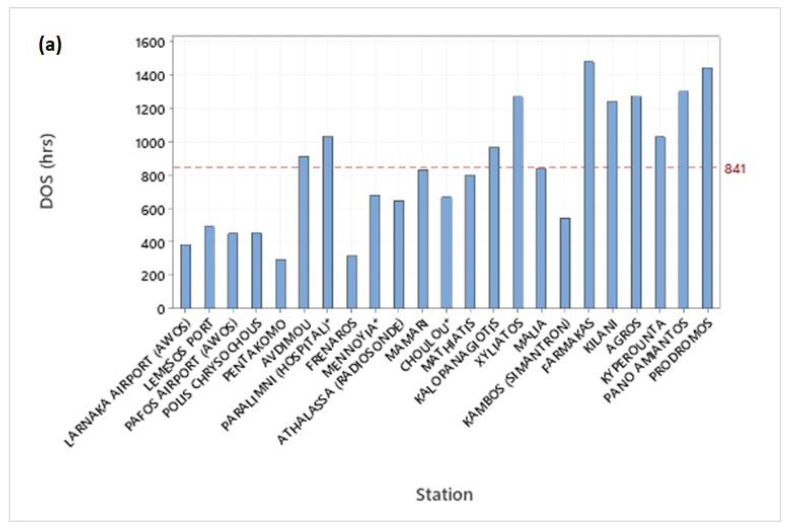Click the PANO AMIANTOS bar
788x532 pixels.
click(683, 200)
